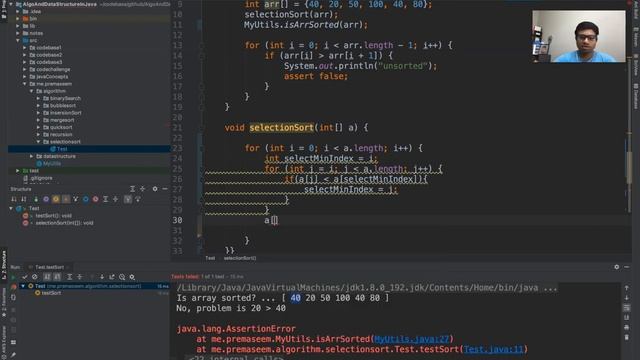Open Database tool window tab on right edge
Viewport: 640px width, 360px height.
tap(636, 96)
